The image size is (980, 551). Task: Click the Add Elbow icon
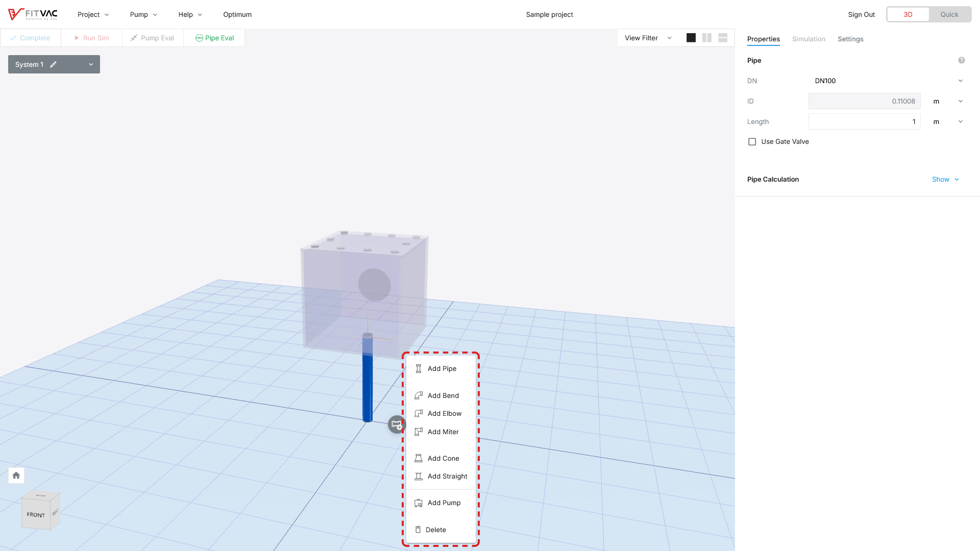coord(419,413)
